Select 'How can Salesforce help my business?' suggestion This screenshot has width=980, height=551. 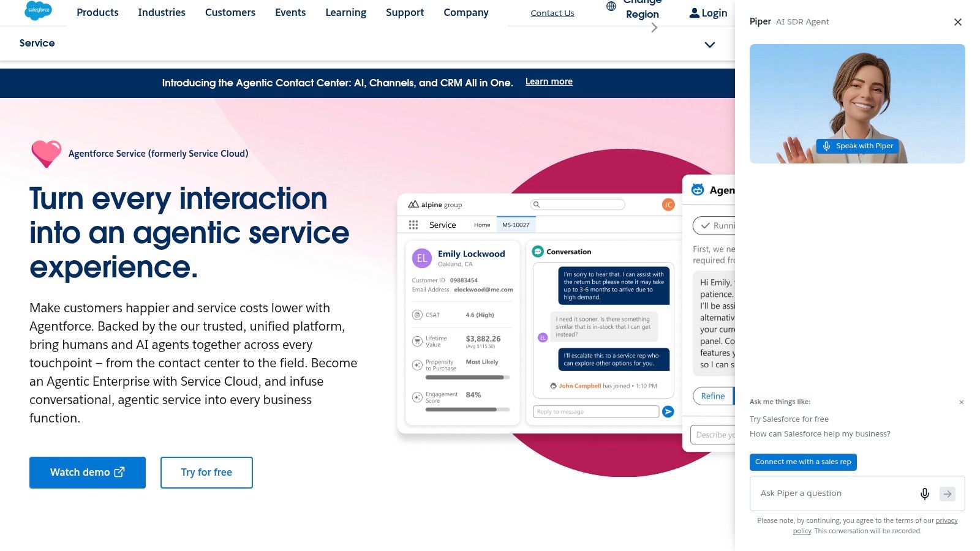pyautogui.click(x=820, y=434)
